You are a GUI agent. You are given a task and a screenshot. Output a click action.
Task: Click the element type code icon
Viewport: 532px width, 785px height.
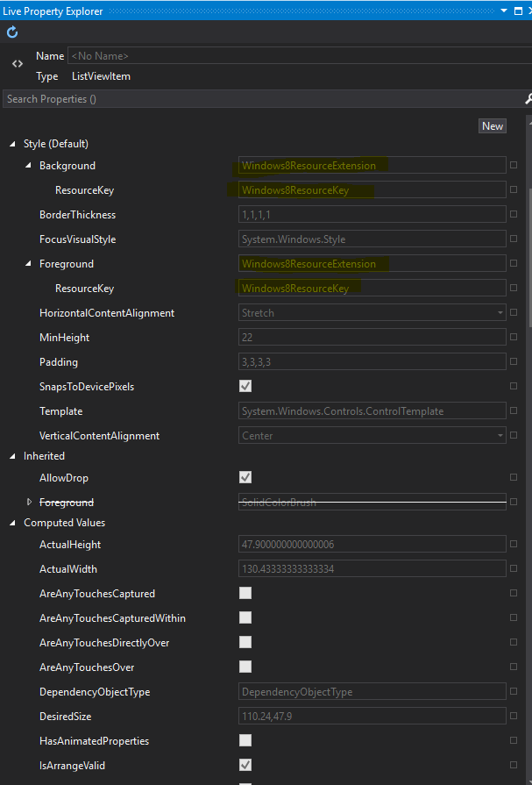(x=18, y=65)
